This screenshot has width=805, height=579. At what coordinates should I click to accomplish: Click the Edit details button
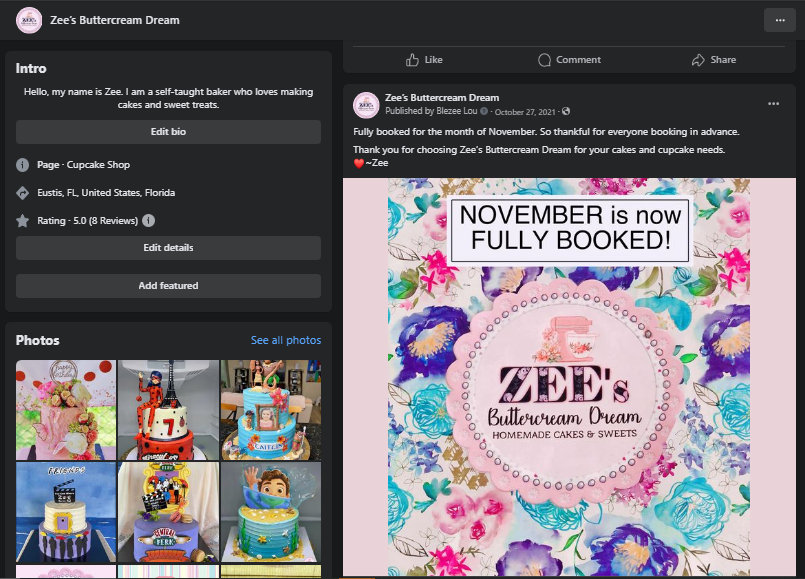click(168, 248)
